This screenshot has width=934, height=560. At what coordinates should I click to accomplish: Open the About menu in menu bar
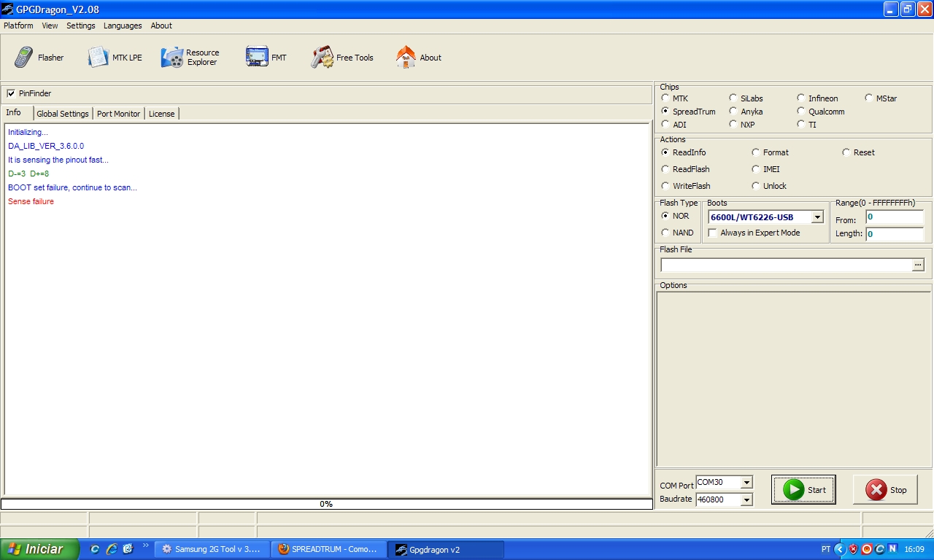coord(161,26)
